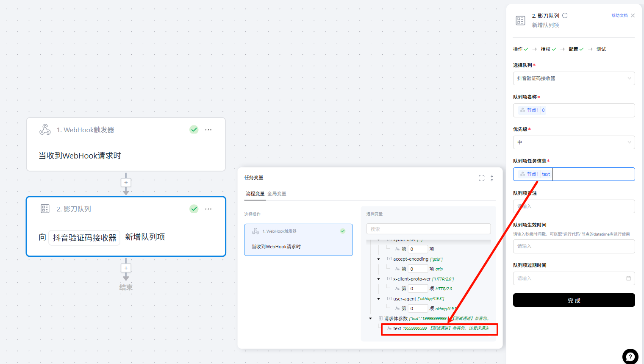Go to the 测试 step
The height and width of the screenshot is (364, 644).
601,49
